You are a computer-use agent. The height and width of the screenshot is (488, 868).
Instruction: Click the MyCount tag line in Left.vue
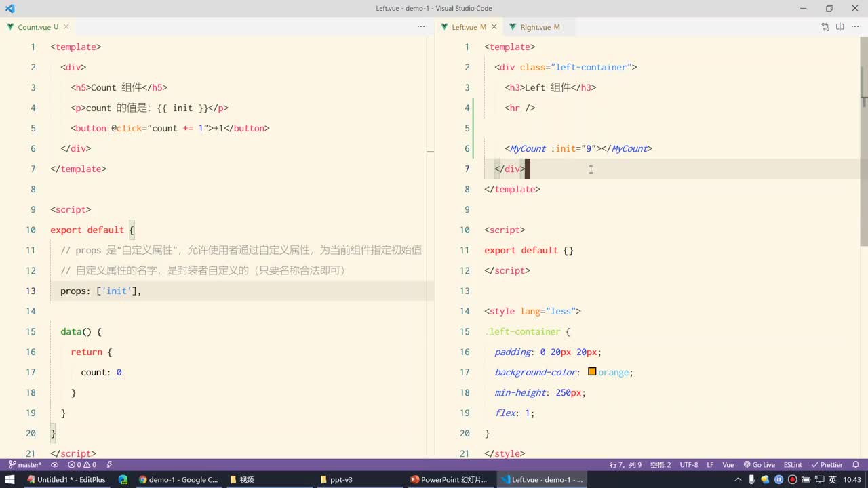578,148
